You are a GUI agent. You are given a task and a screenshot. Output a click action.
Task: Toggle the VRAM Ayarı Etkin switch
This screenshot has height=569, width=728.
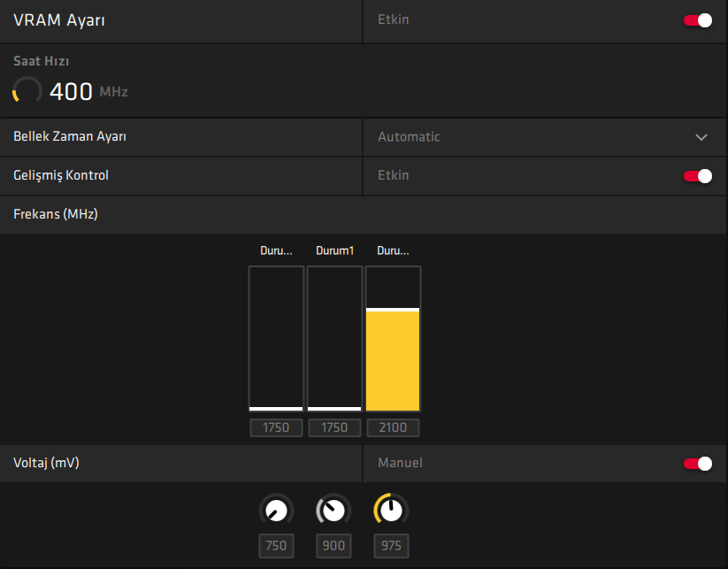pos(697,20)
